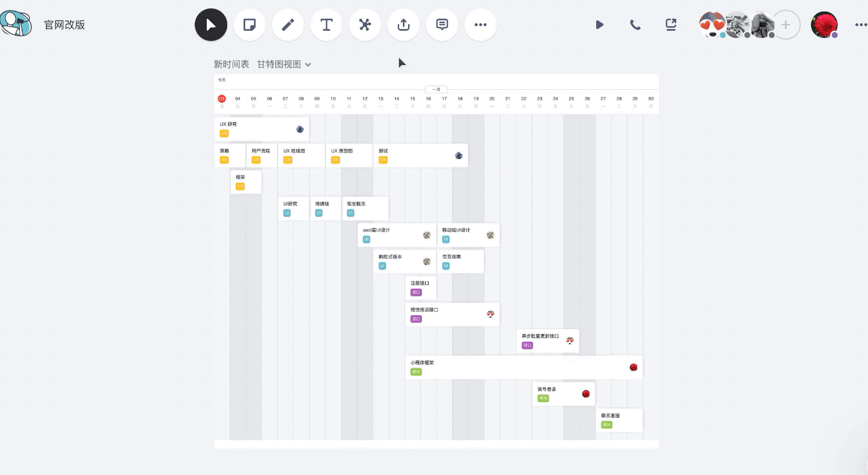This screenshot has height=475, width=868.
Task: Open the 视觉概念 task card
Action: coord(365,209)
